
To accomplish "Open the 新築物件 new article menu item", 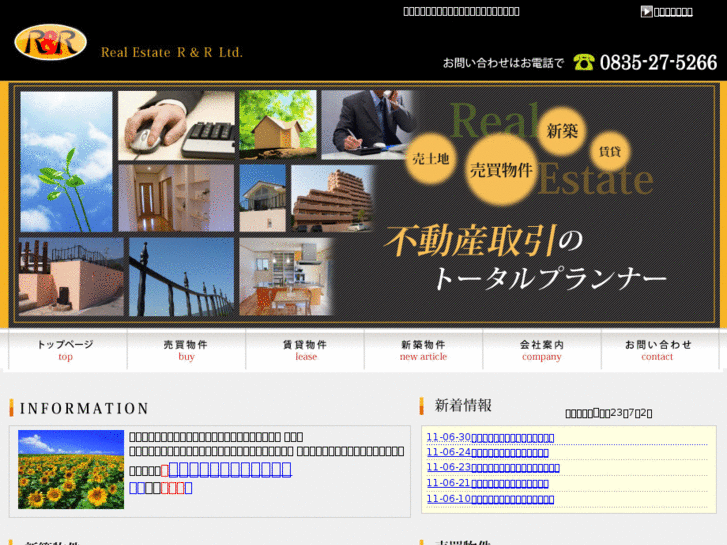I will pos(423,350).
